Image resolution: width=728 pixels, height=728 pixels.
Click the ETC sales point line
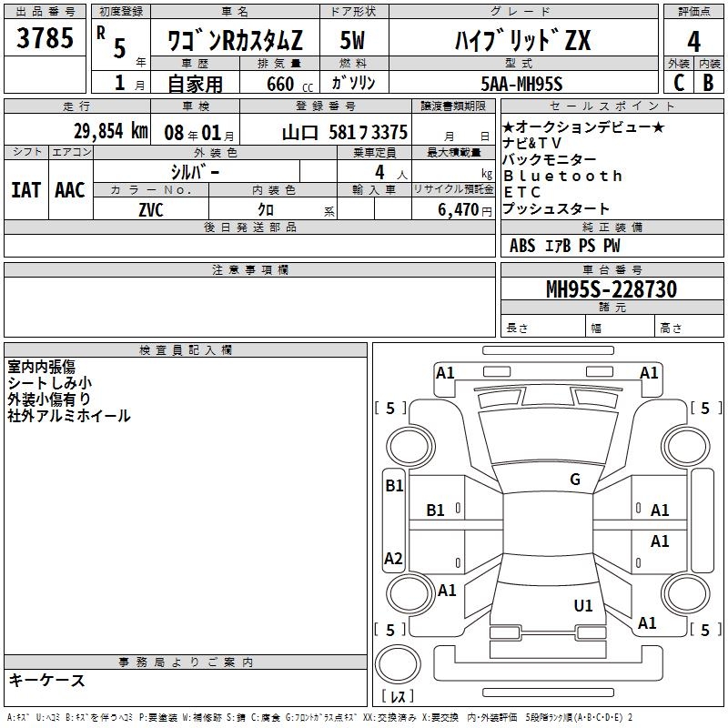click(522, 192)
